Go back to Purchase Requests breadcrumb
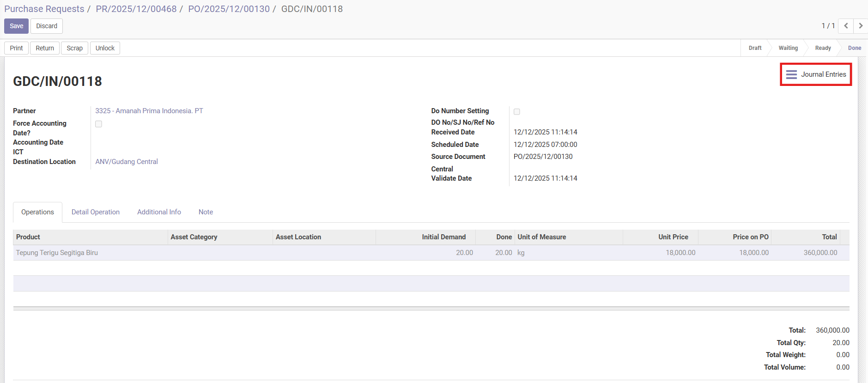Viewport: 868px width, 383px height. (x=44, y=9)
